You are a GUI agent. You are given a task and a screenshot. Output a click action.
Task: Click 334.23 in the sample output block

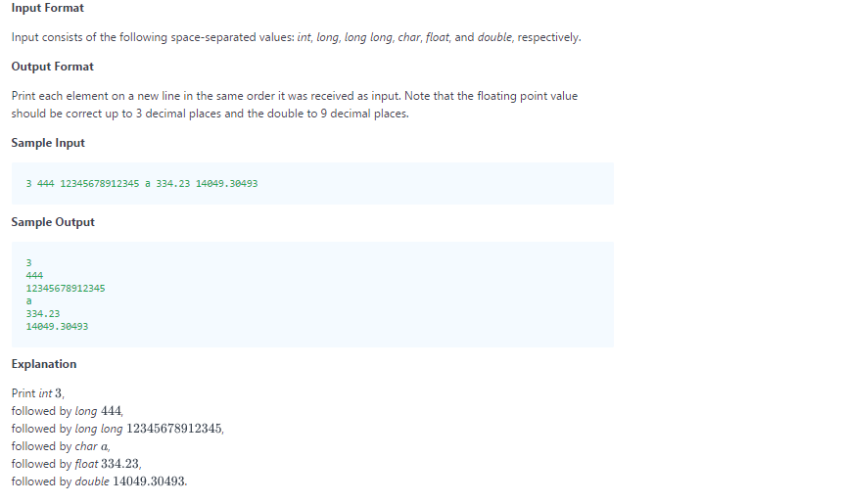pyautogui.click(x=43, y=313)
